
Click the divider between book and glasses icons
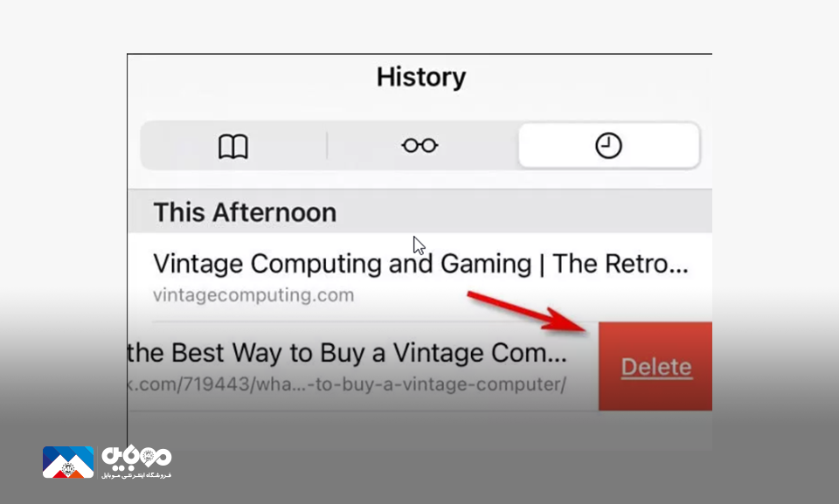pyautogui.click(x=327, y=146)
